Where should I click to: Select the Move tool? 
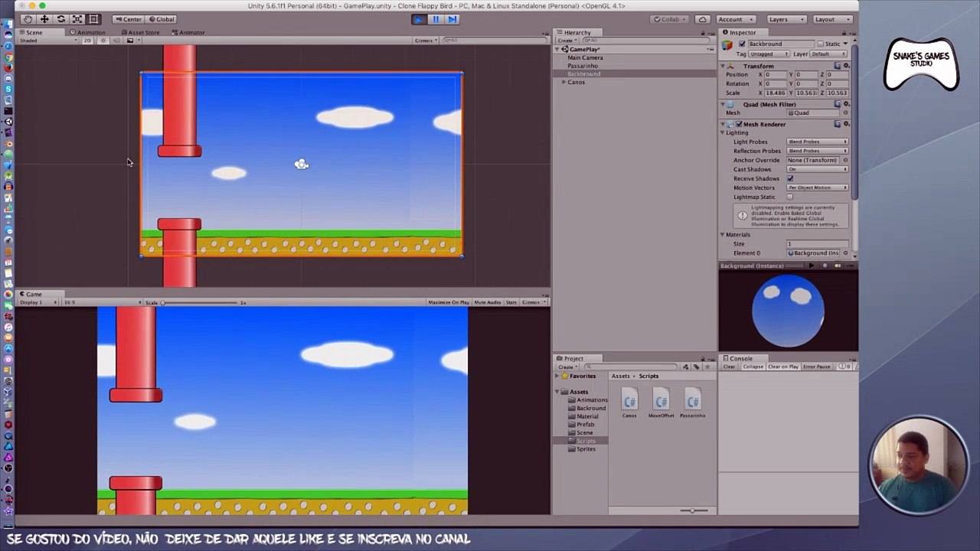click(44, 19)
